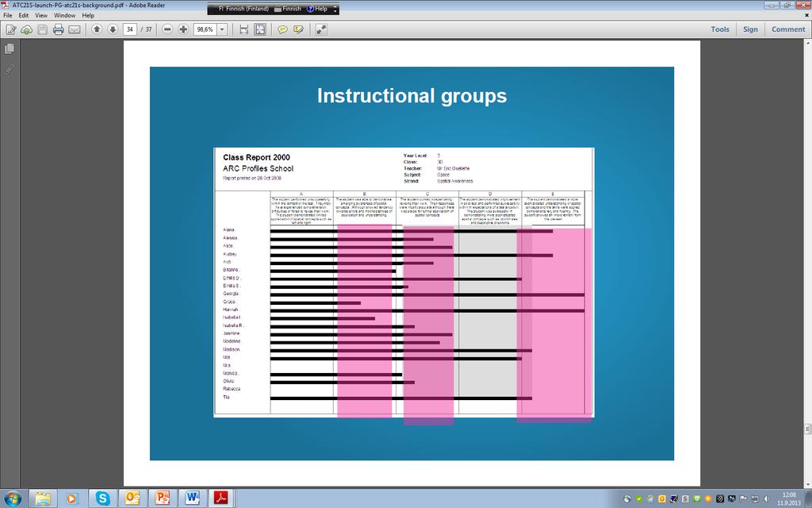Click the slide title Instructional groups
The width and height of the screenshot is (812, 508).
[412, 96]
